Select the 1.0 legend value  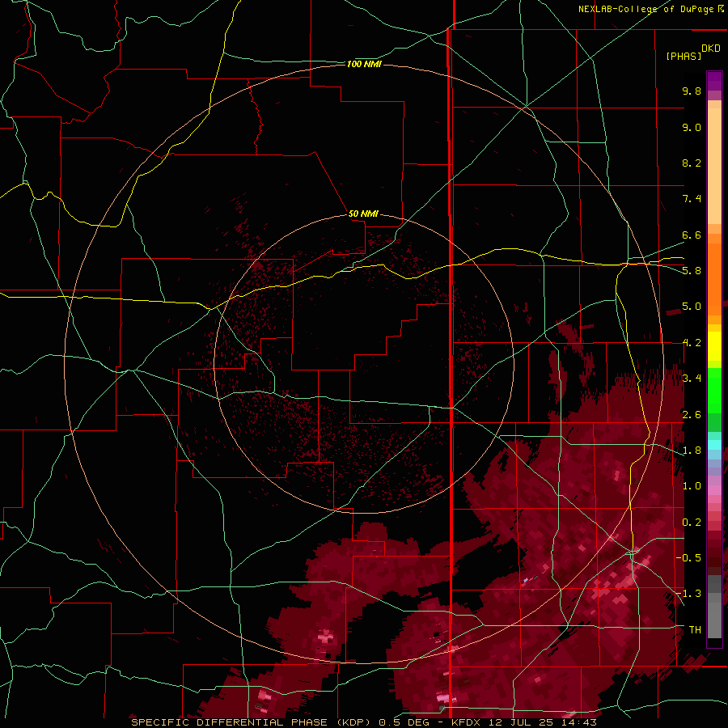(x=692, y=486)
